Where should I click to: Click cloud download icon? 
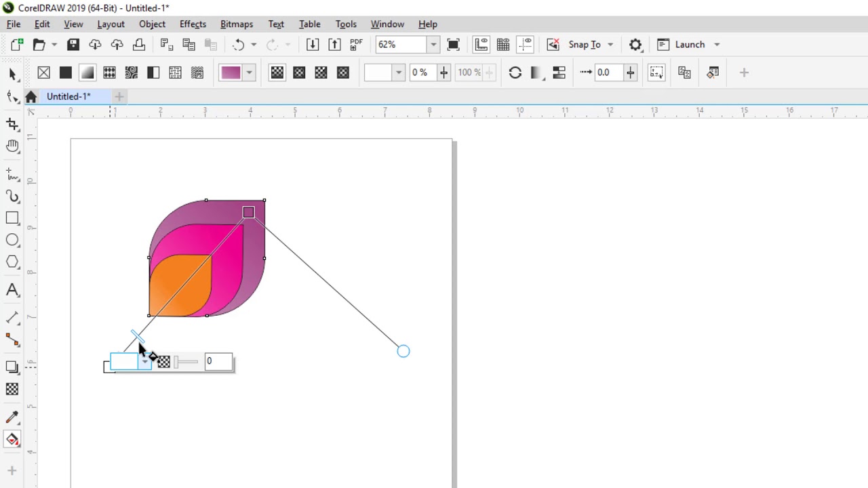(x=95, y=45)
